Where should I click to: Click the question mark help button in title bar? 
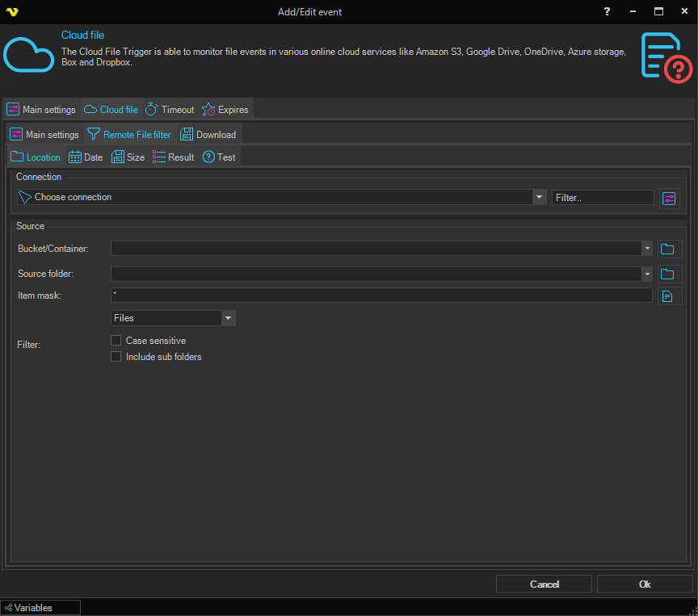607,11
